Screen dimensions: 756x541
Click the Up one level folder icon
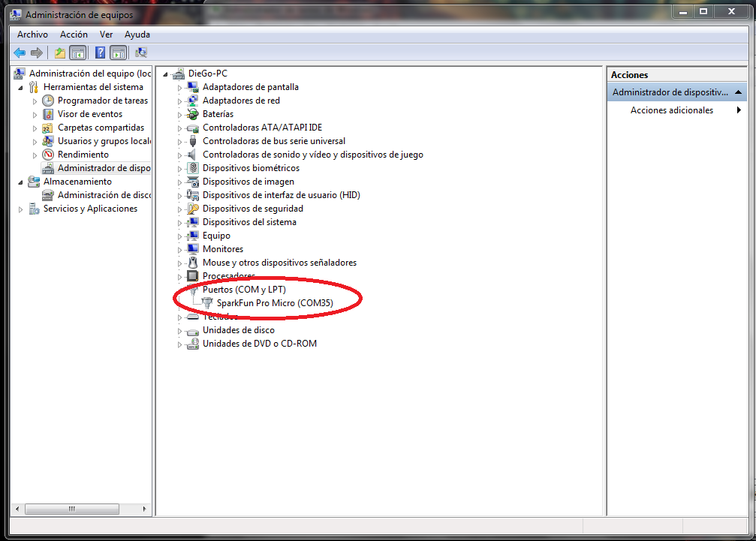[x=60, y=53]
